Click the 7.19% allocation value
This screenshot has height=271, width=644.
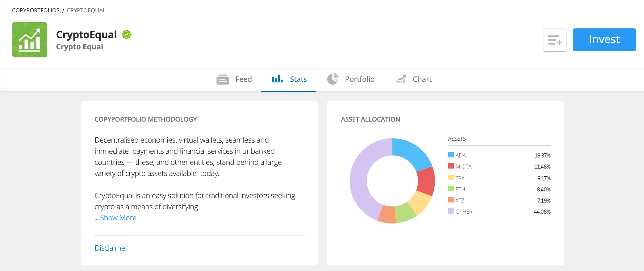click(544, 201)
